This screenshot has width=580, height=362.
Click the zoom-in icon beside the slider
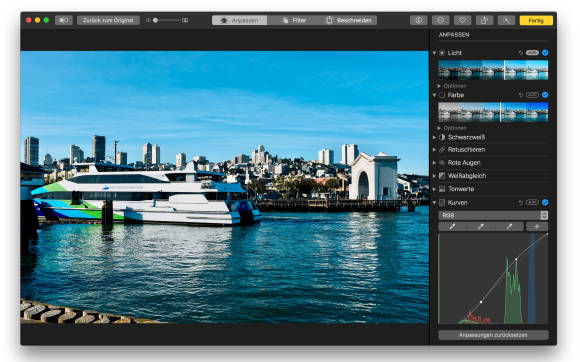click(185, 20)
